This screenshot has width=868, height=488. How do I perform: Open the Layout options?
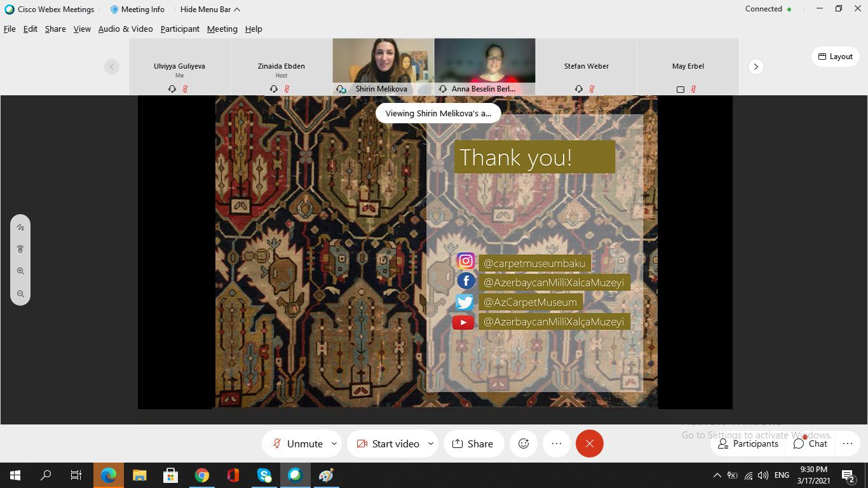click(835, 57)
